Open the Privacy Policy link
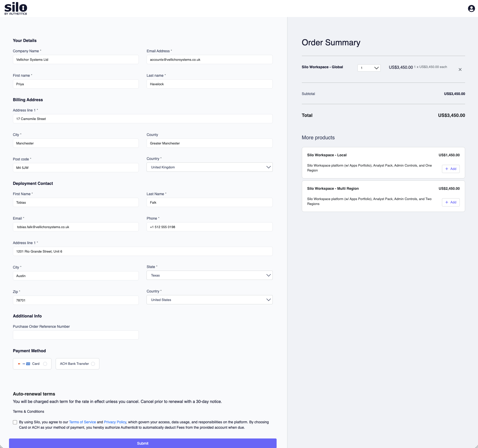478x448 pixels. (x=115, y=422)
